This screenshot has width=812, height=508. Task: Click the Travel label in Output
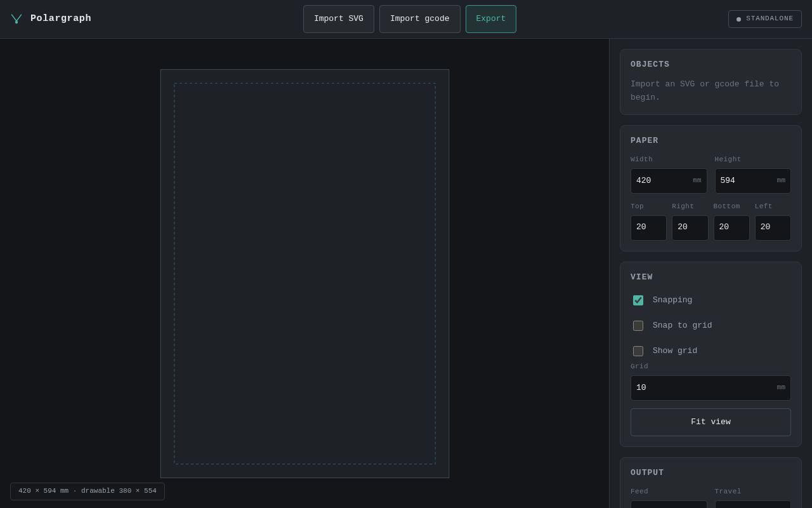click(728, 491)
